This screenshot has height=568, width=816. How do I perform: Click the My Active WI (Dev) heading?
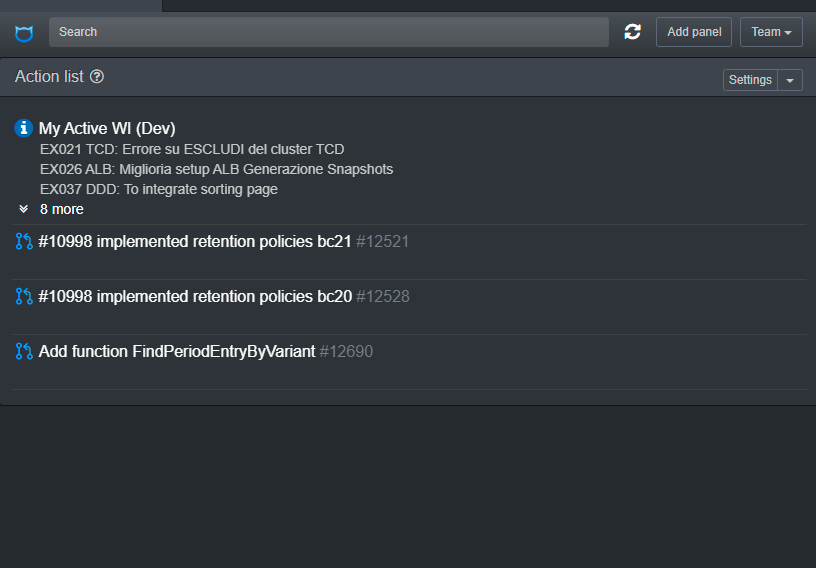pos(107,128)
